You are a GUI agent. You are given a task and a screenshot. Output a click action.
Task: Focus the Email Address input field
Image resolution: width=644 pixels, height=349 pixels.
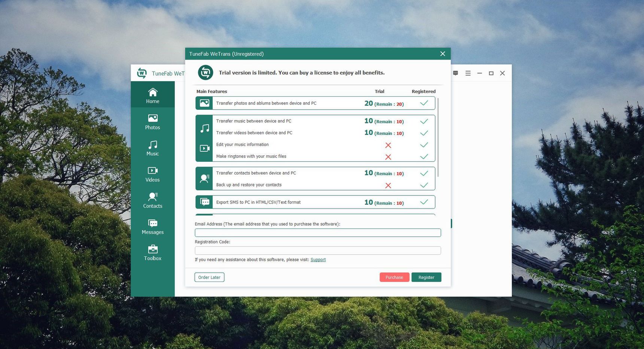point(318,233)
